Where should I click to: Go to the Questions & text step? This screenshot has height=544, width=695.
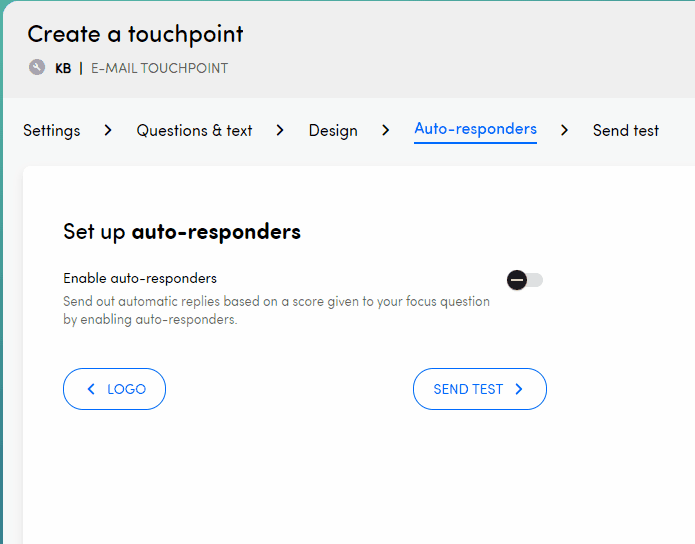194,130
